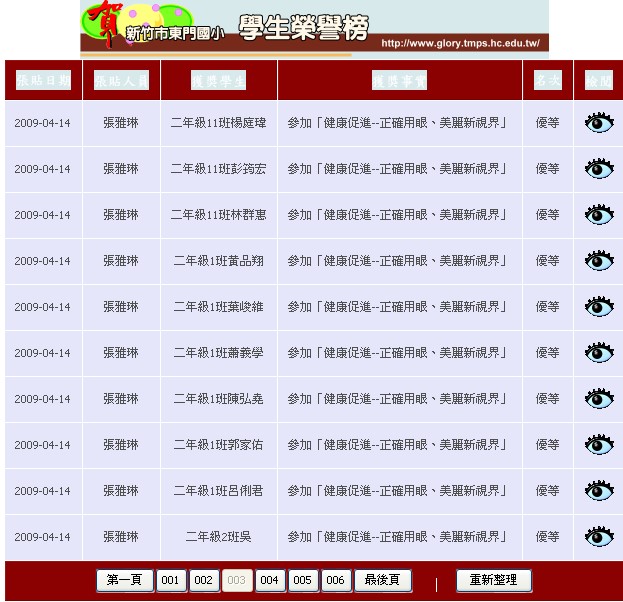Select student cell 二年級1班陳弘堯

click(x=218, y=399)
